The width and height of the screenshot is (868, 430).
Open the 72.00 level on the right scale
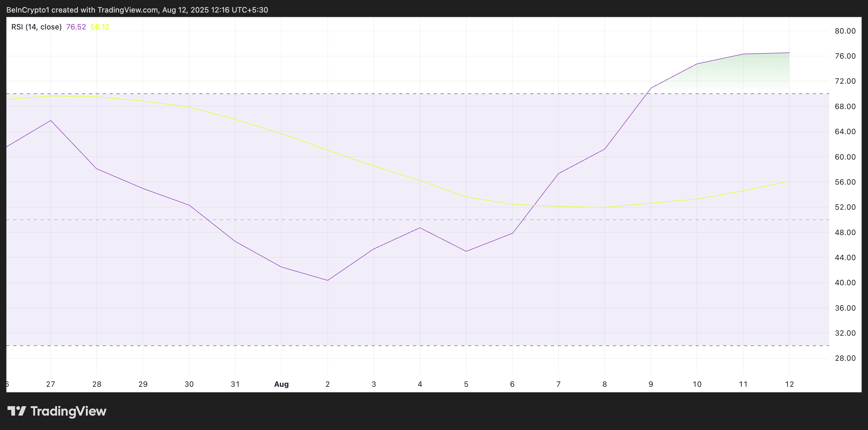pos(846,81)
